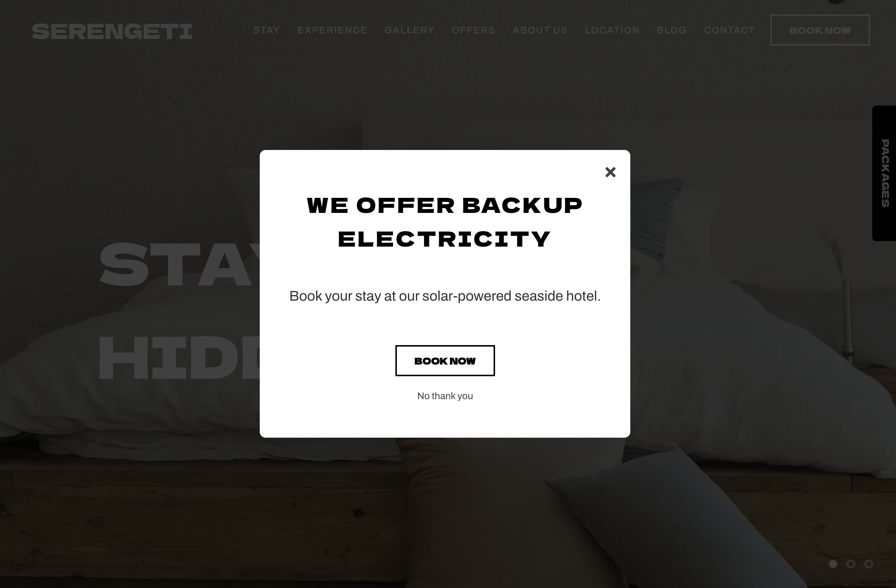
Task: Expand STAY dropdown navigation menu
Action: coord(266,30)
